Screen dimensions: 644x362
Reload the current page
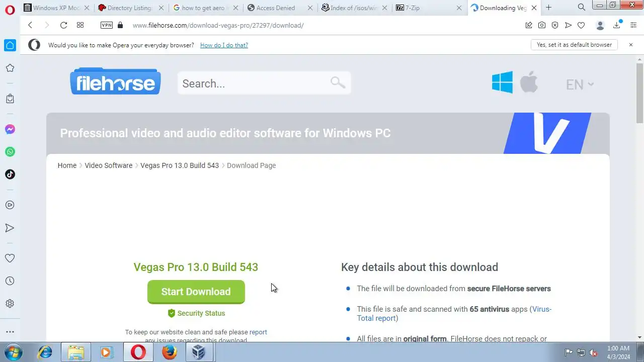click(x=63, y=25)
